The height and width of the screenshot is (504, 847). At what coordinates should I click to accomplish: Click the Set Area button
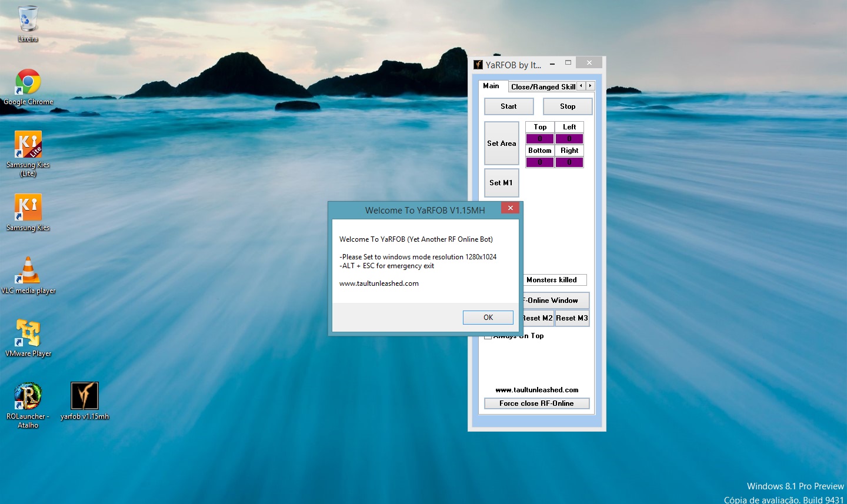tap(502, 143)
